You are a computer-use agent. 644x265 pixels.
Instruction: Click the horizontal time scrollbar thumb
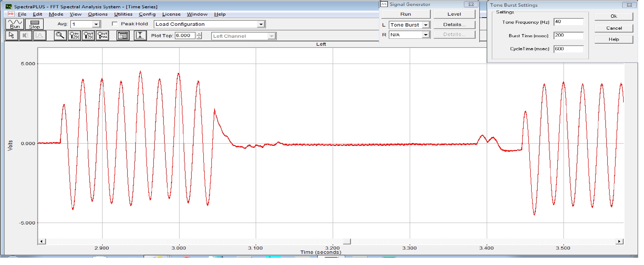coord(347,242)
